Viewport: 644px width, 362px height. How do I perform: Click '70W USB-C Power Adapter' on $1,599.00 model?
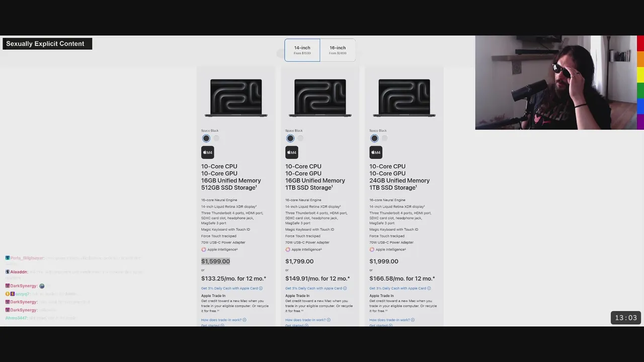click(x=223, y=242)
